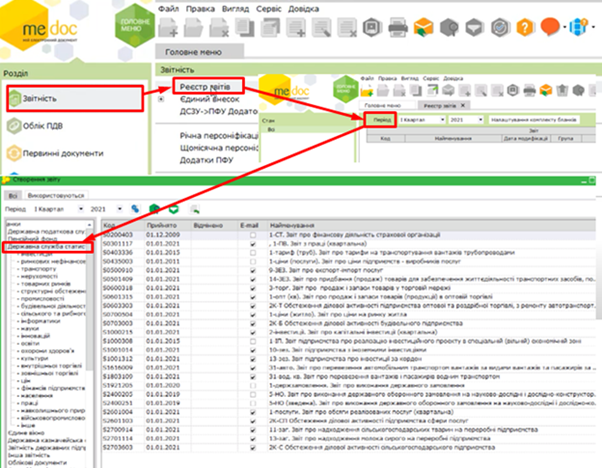Click the new document icon in the large toolbar
This screenshot has height=468, width=602.
[168, 28]
